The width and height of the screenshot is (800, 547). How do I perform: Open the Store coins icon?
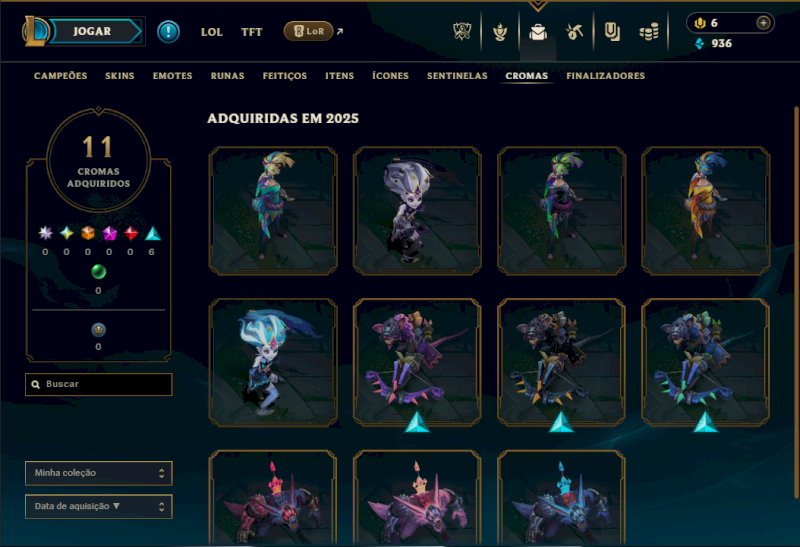tap(649, 33)
